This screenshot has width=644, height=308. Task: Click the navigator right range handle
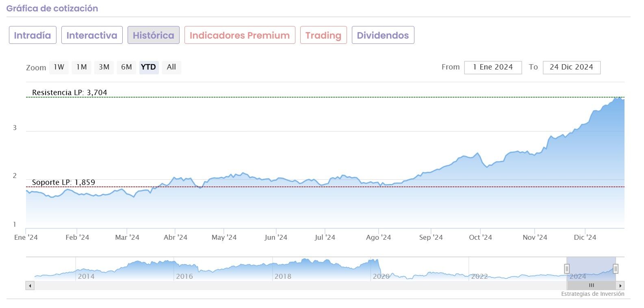616,269
